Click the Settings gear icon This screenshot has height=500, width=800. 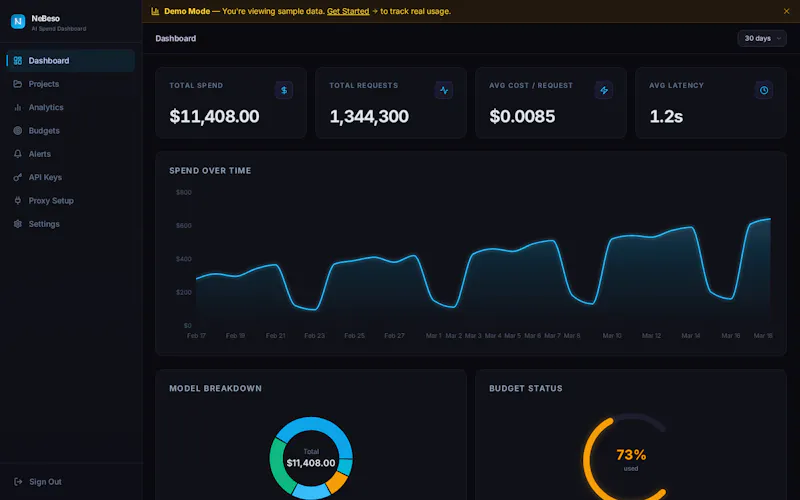[x=18, y=224]
